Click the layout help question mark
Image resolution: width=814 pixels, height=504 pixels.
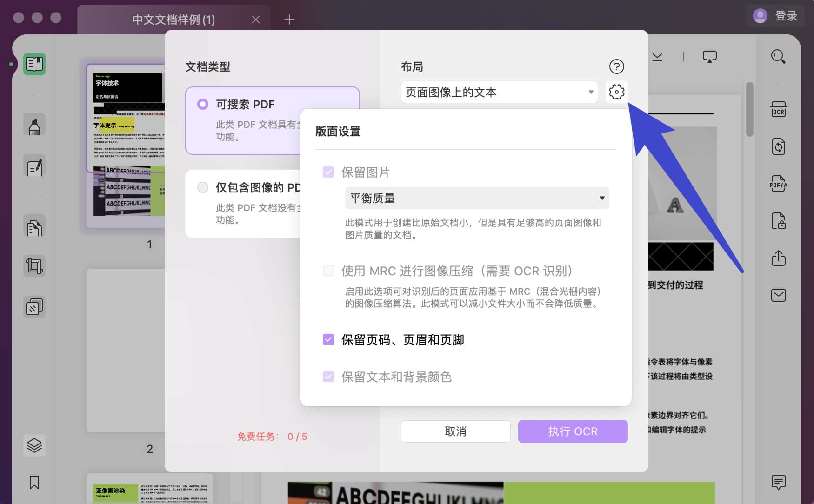[616, 66]
